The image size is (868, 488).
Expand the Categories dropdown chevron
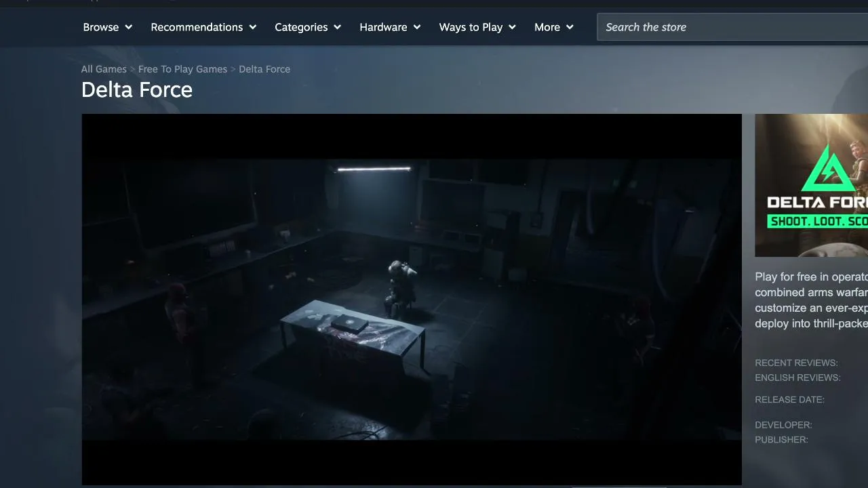point(337,27)
